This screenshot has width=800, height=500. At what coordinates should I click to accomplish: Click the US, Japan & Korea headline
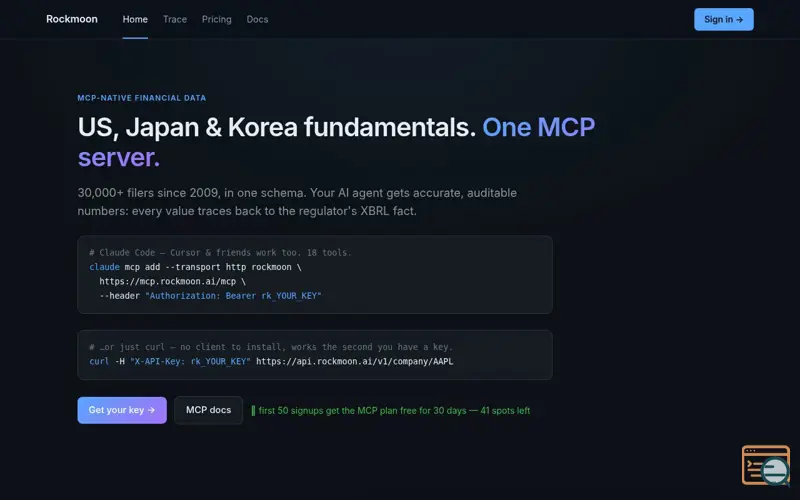[336, 142]
